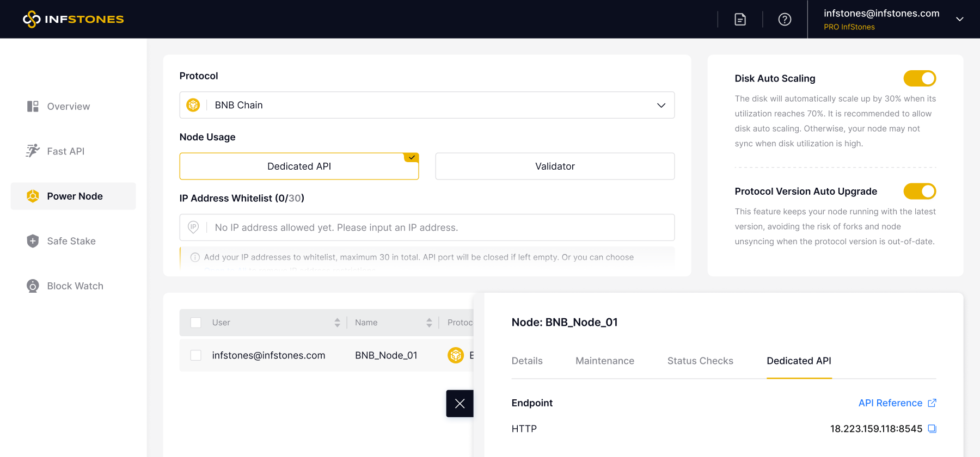Open the API Reference link
Screen dimensions: 980x457
click(890, 403)
